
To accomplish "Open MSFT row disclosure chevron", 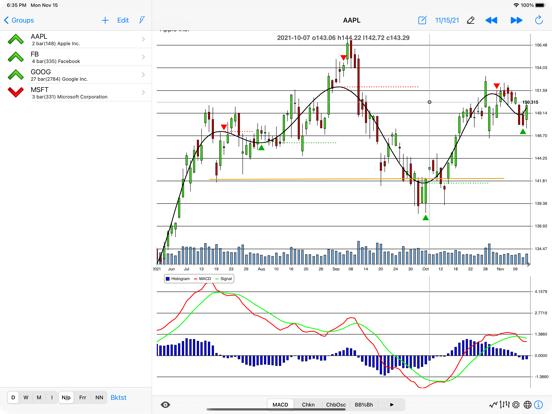I will tap(143, 93).
